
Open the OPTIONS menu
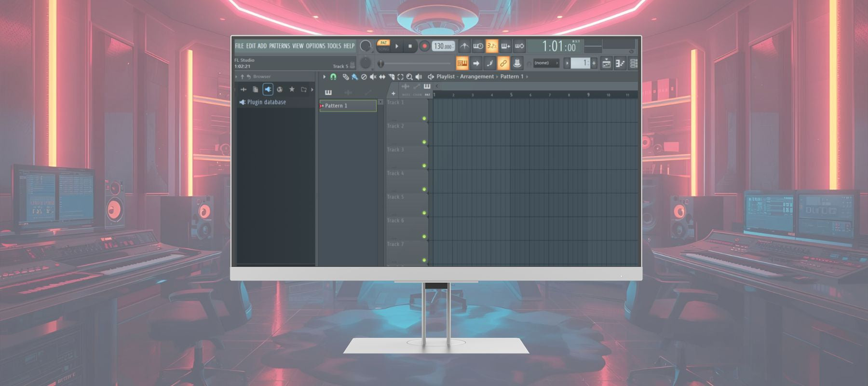(315, 46)
